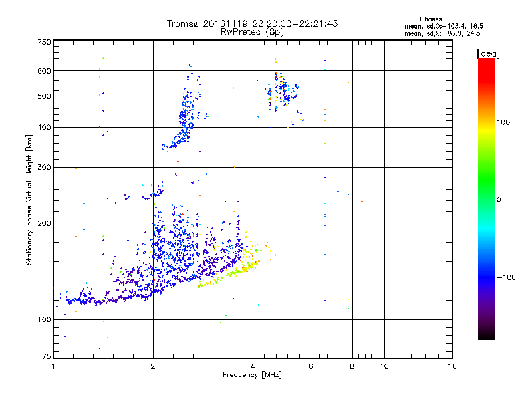Click the 'Phases' header text
Screen dimensions: 532x399
430,19
